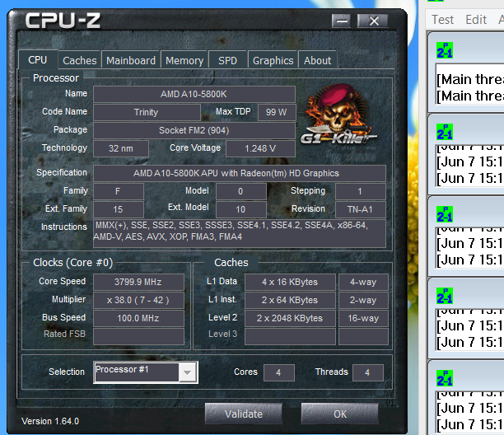
Task: Click the Socket FM2 (904) package value
Action: pos(194,130)
